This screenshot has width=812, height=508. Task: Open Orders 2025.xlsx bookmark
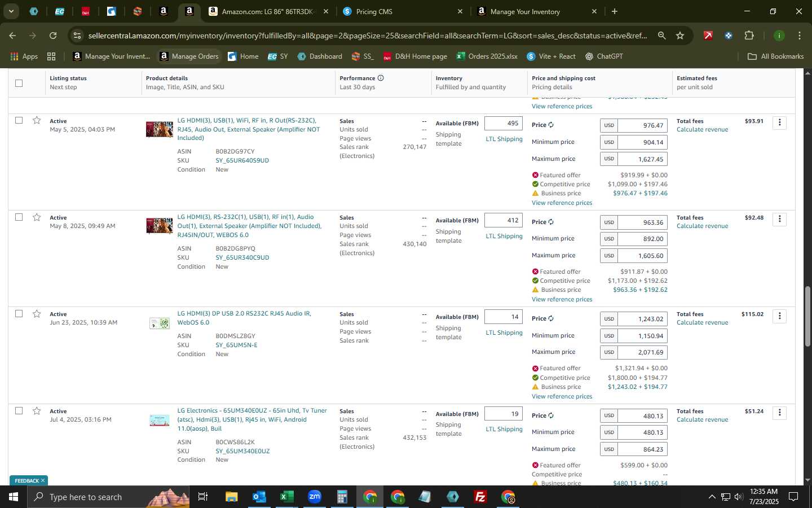(x=487, y=56)
